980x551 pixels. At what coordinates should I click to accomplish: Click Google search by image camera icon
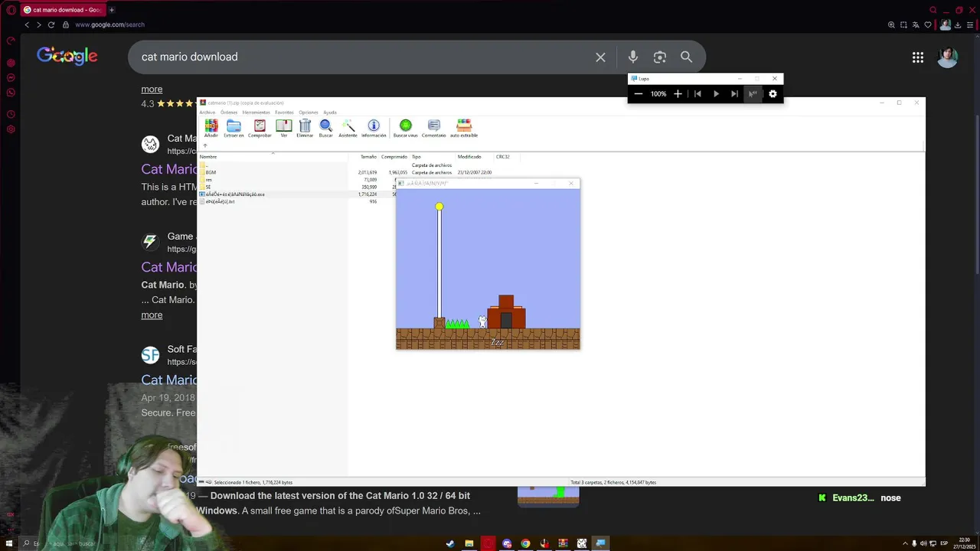click(x=659, y=57)
